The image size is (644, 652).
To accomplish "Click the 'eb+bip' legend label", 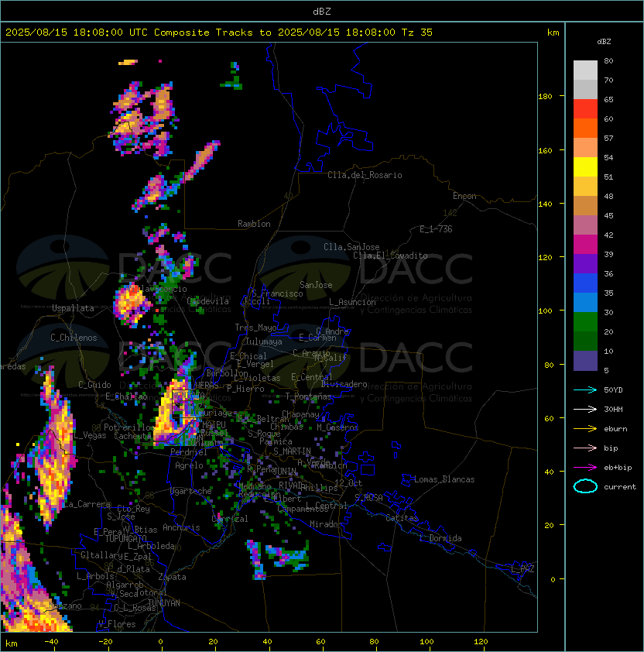I will pyautogui.click(x=618, y=468).
